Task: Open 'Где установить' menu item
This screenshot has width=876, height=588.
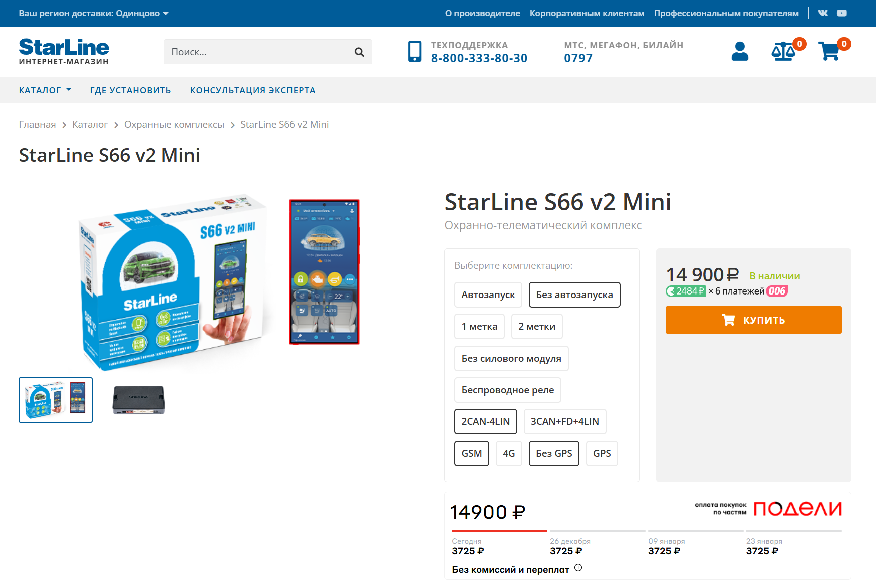Action: [x=130, y=90]
